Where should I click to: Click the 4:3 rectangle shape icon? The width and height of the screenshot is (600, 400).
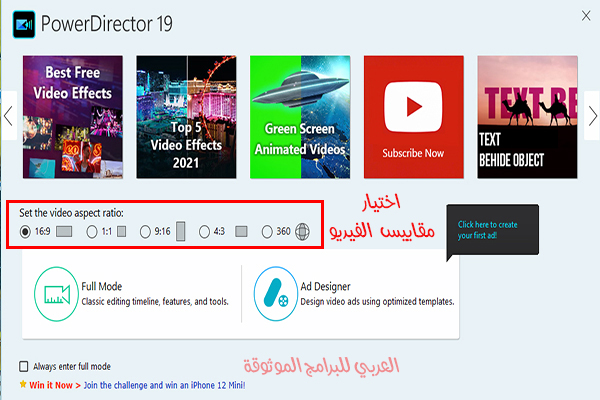pyautogui.click(x=241, y=232)
